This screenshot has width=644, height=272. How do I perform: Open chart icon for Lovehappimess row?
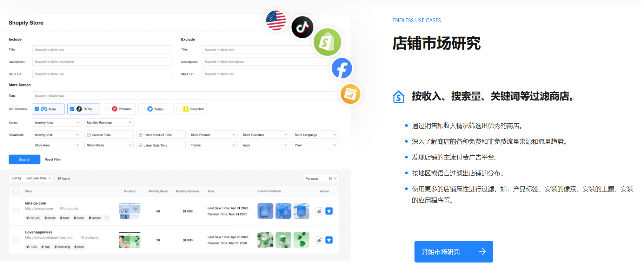click(x=319, y=240)
